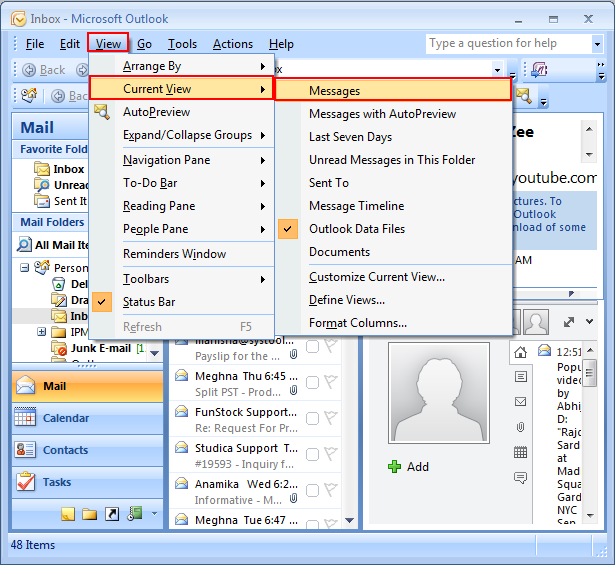This screenshot has height=565, width=615.
Task: Click the envelope icon next to FunStock Support
Action: [181, 411]
